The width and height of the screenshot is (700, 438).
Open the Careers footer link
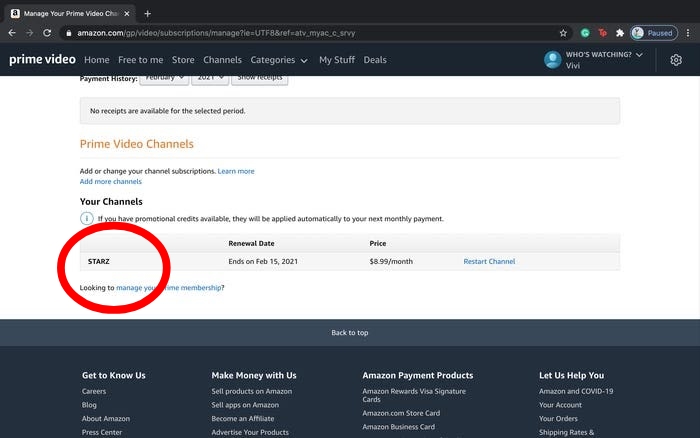(94, 391)
